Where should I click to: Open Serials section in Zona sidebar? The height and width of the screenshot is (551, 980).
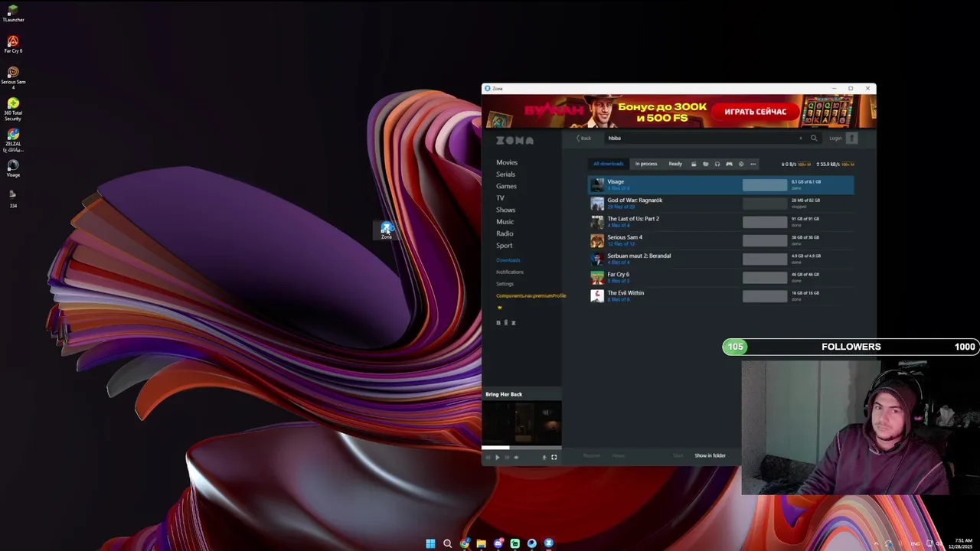(x=505, y=174)
